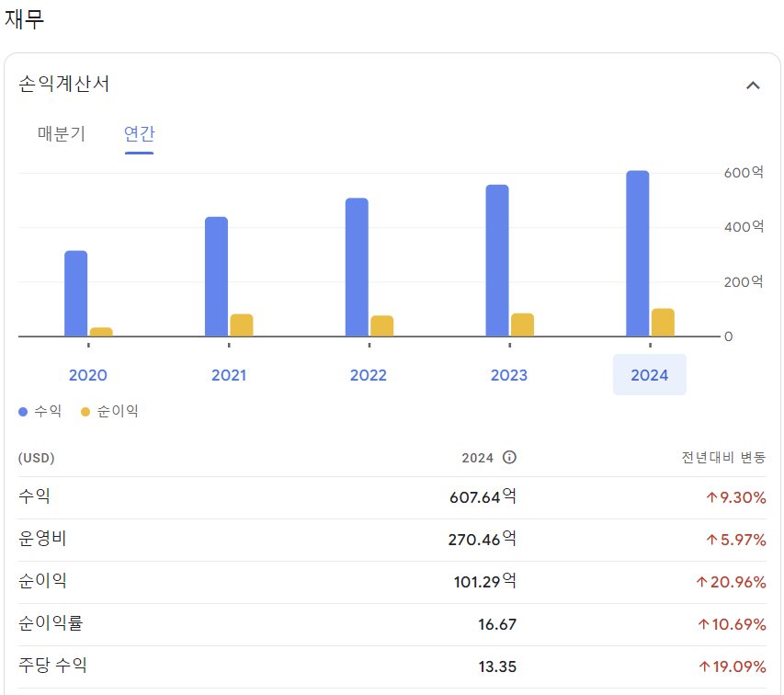Click the 재무 heading
Viewport: 784px width, 695px height.
[x=25, y=18]
